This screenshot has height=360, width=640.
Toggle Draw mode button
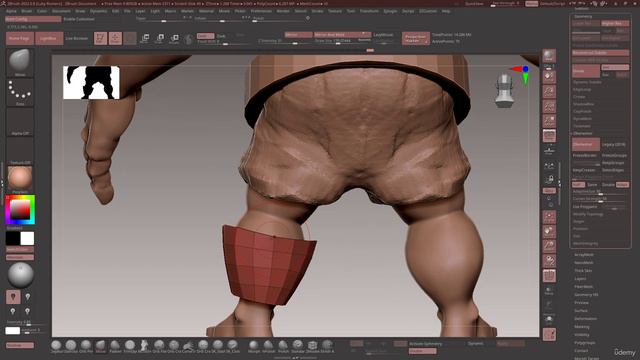coord(116,38)
